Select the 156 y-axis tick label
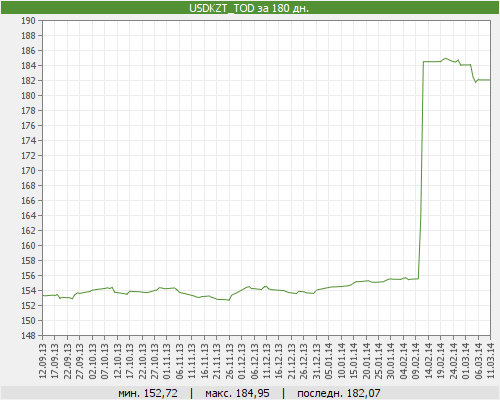 point(28,276)
